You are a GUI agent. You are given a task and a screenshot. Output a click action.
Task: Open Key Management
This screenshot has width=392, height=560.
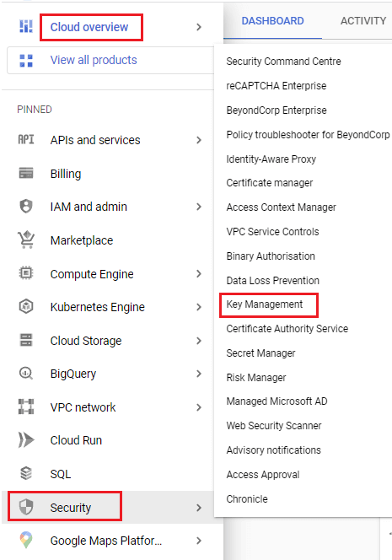(x=265, y=304)
